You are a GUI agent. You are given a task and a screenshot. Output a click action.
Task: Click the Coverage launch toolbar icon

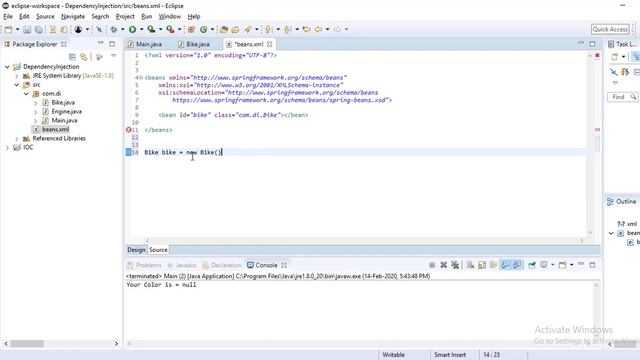pyautogui.click(x=151, y=29)
